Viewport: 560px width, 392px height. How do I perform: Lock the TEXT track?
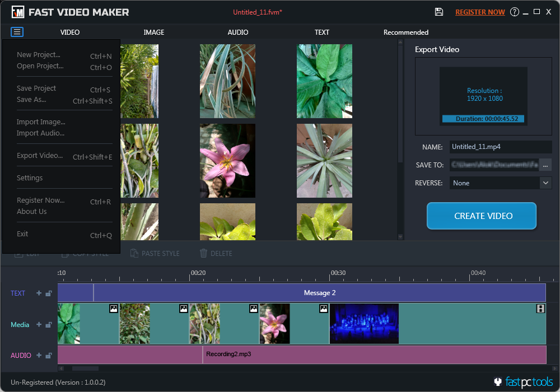coord(48,293)
